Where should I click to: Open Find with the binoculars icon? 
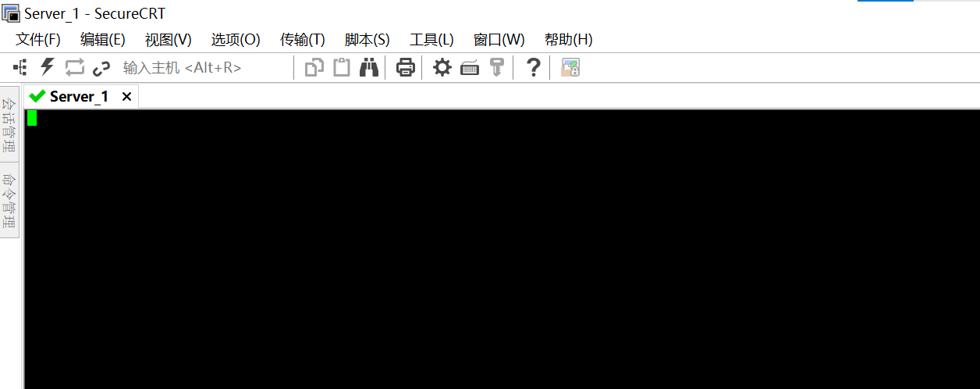(x=369, y=68)
